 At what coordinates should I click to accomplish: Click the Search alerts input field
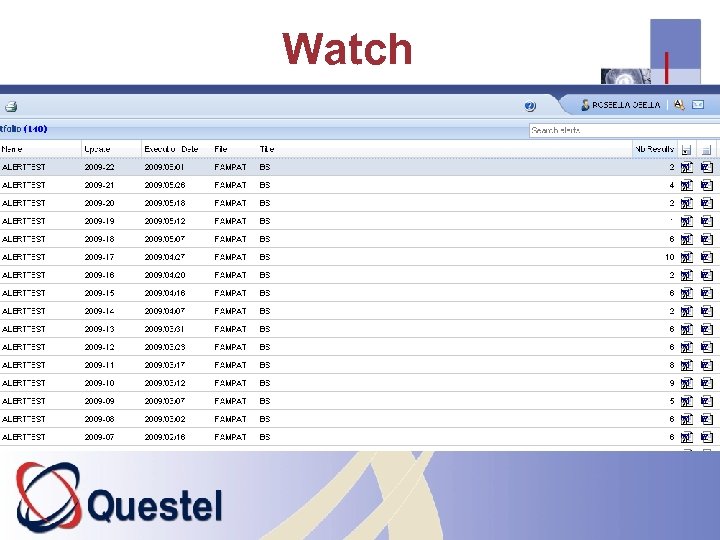click(624, 130)
